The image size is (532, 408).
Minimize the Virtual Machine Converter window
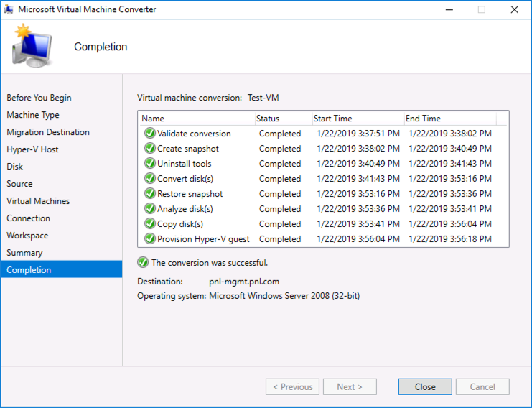[449, 9]
